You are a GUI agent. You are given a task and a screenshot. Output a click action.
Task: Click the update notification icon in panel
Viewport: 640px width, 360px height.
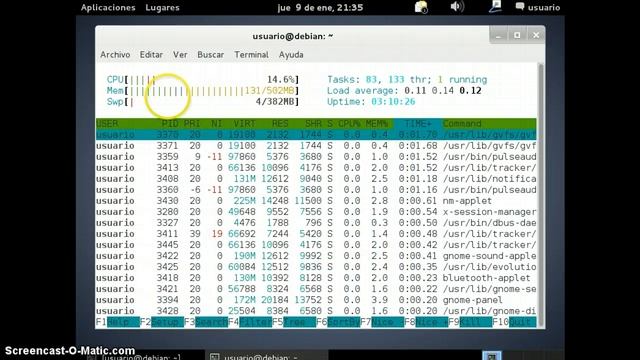pyautogui.click(x=421, y=7)
